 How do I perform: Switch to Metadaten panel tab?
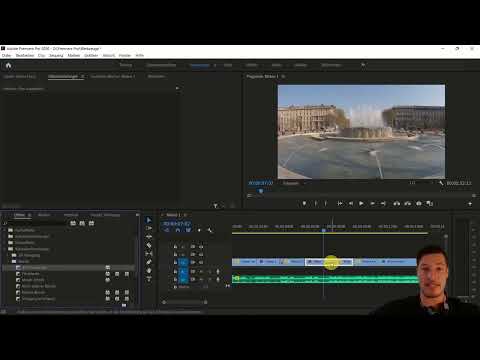(156, 76)
